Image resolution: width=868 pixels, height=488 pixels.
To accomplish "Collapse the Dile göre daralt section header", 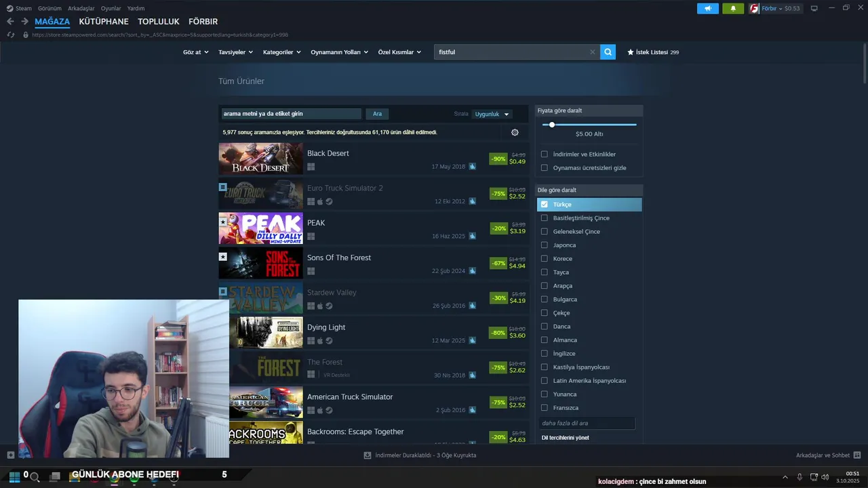I will pos(589,190).
